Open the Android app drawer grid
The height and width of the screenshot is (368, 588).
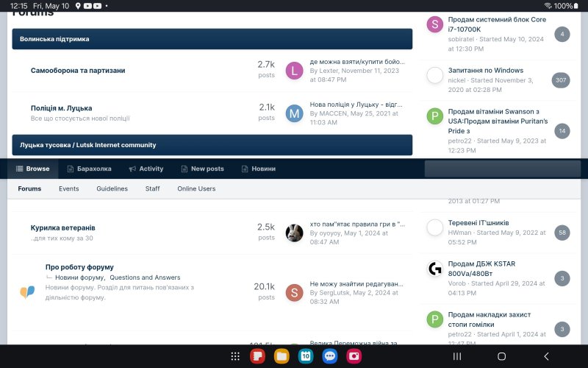[235, 356]
